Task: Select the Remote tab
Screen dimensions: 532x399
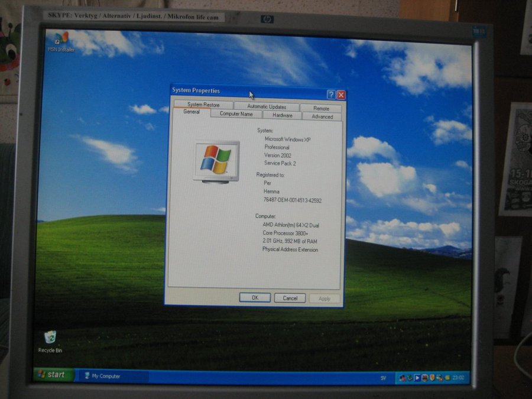Action: click(x=322, y=108)
